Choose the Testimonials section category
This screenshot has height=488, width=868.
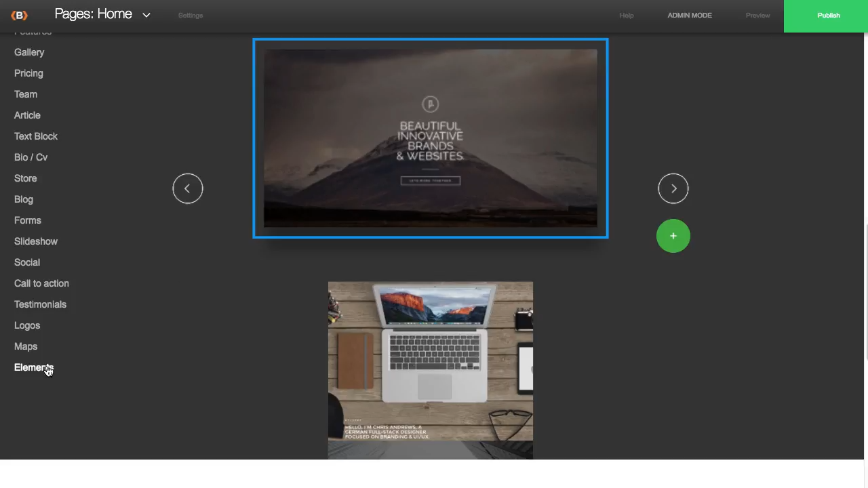[x=40, y=304]
